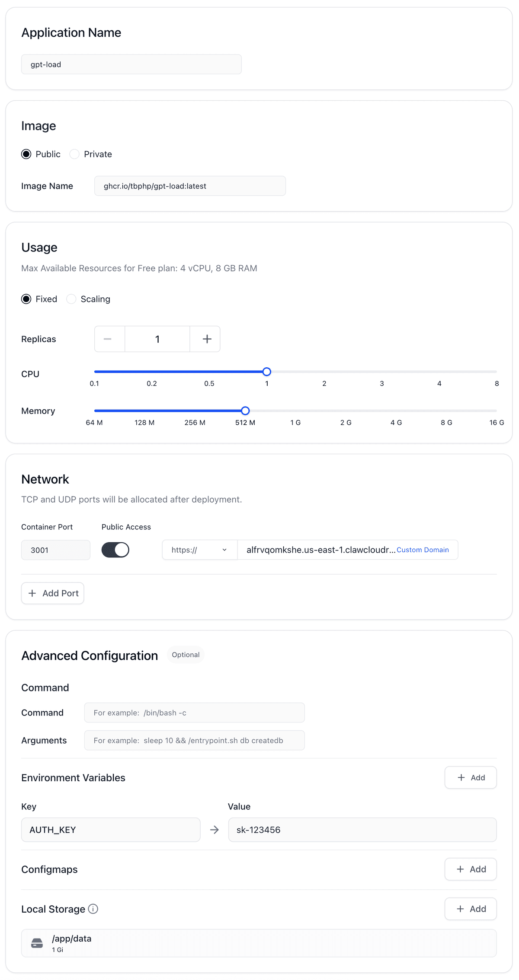Select the Private image radio button
Image resolution: width=519 pixels, height=980 pixels.
click(x=75, y=154)
